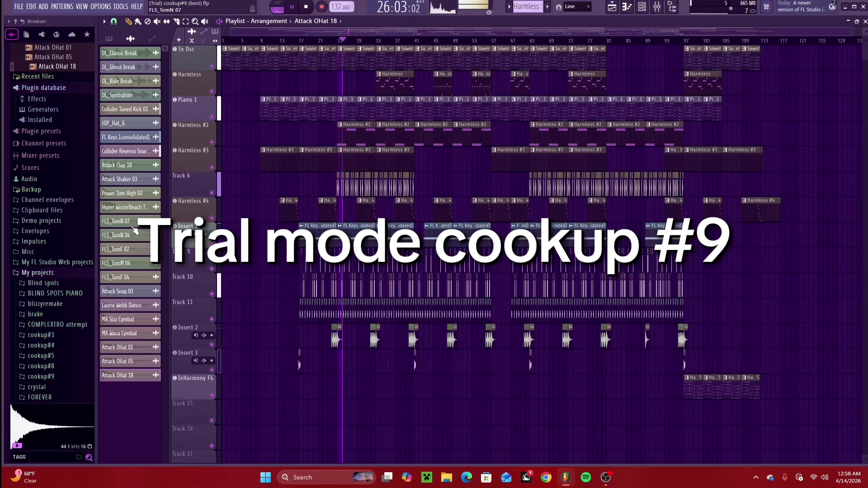Open the PATTERNS menu
The height and width of the screenshot is (488, 868).
(x=62, y=6)
